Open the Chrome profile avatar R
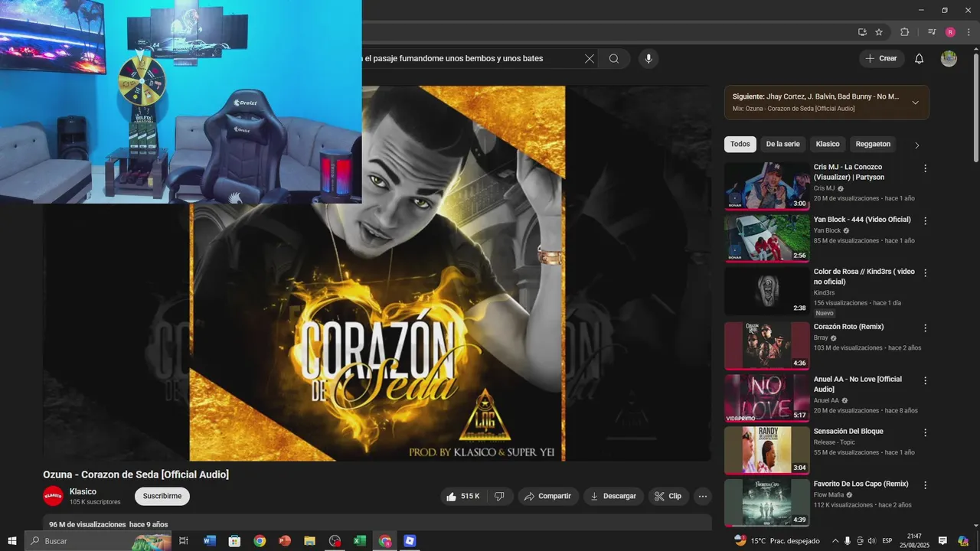Image resolution: width=980 pixels, height=551 pixels. pyautogui.click(x=950, y=32)
